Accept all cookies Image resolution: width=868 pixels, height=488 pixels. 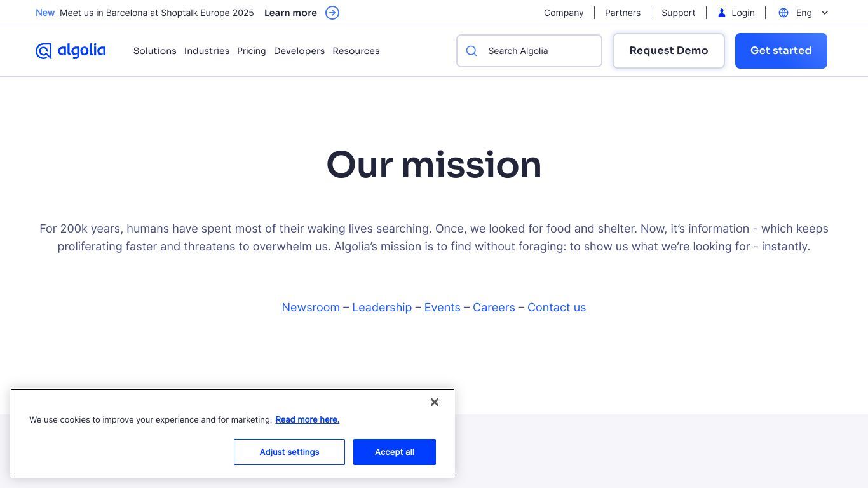pyautogui.click(x=395, y=452)
